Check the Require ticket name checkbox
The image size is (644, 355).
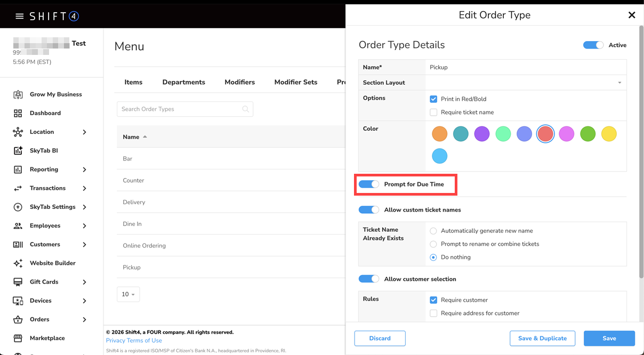pyautogui.click(x=433, y=112)
